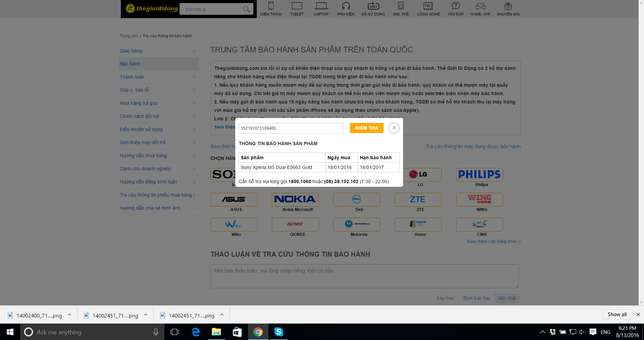Open Hướng dẫn chia sẻ hình ảnh item

[158, 208]
